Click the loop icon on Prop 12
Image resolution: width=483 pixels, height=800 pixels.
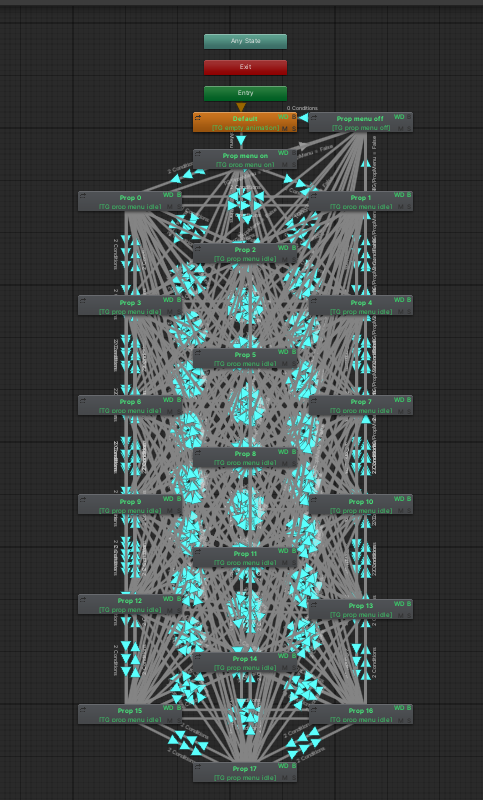[83, 599]
